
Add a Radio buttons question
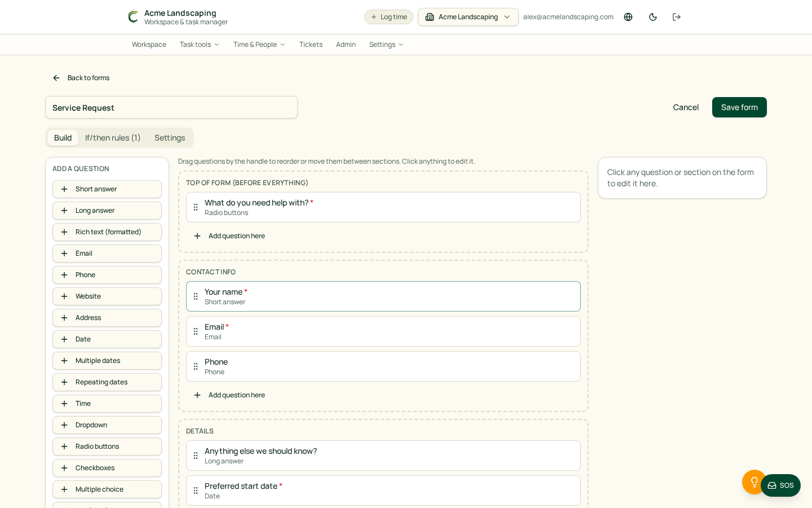tap(107, 446)
